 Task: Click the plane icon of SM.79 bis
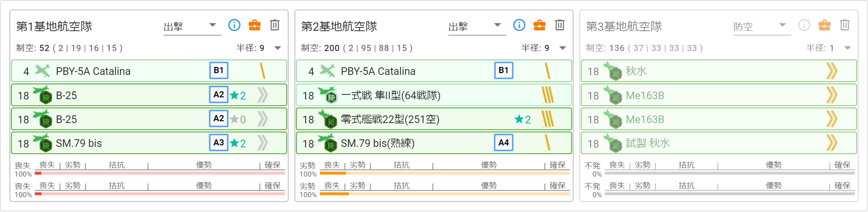point(42,143)
